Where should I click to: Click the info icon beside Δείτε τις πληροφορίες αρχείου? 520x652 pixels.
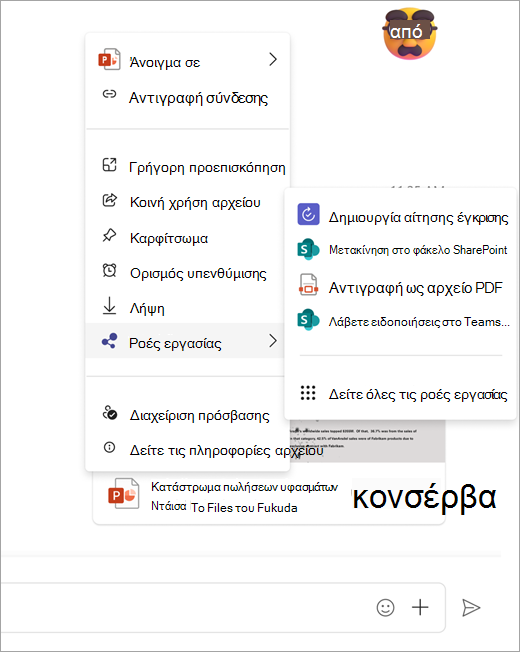coord(109,447)
